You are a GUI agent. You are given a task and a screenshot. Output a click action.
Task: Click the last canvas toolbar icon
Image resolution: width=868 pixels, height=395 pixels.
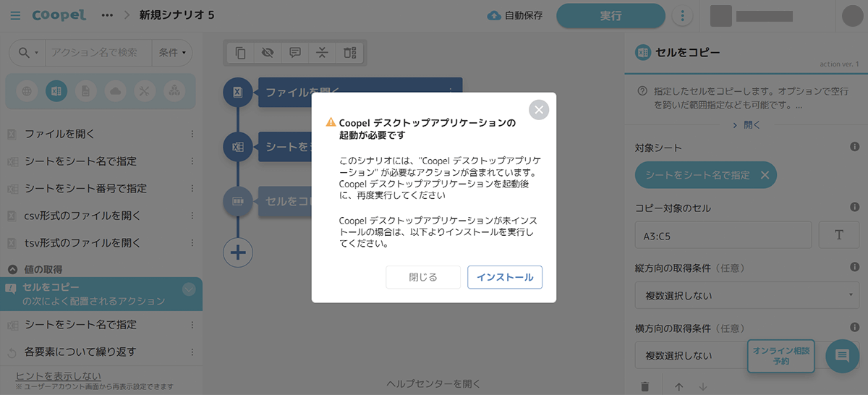(350, 52)
